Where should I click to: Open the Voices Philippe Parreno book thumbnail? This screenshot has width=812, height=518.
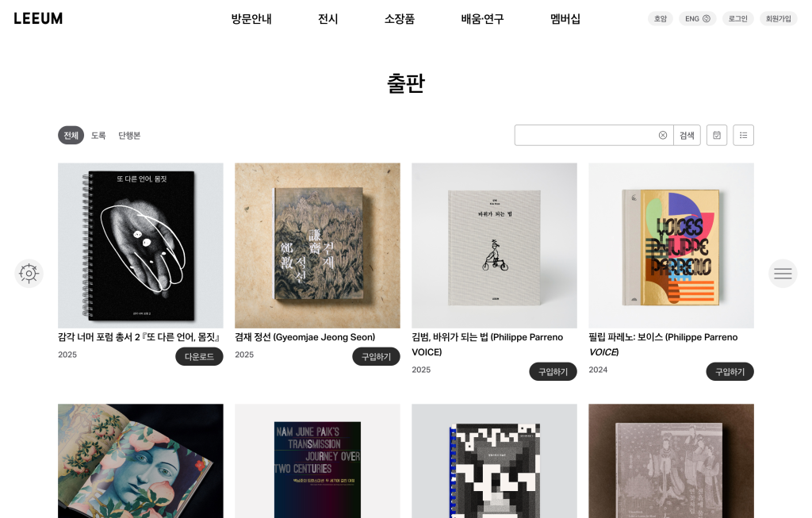click(x=671, y=246)
